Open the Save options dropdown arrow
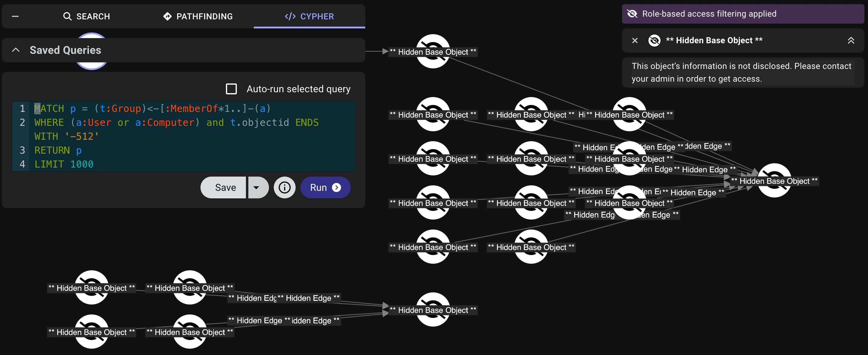Screen dimensions: 868x355 click(258, 187)
